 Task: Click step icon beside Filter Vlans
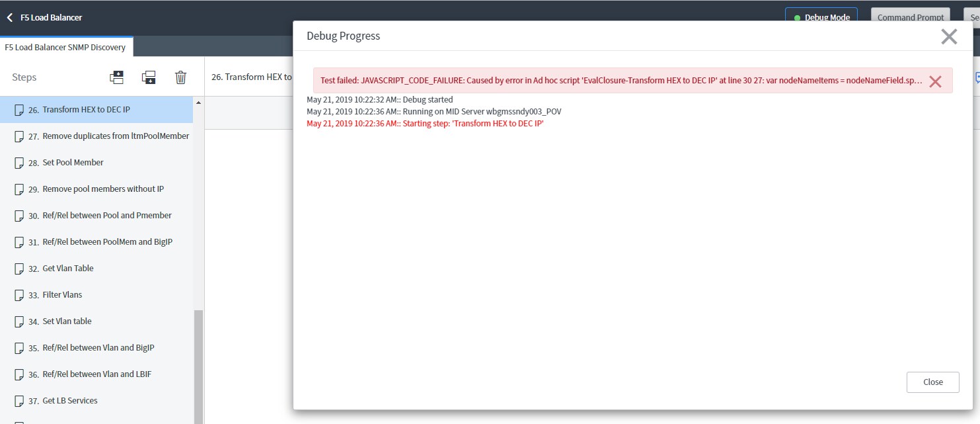pos(19,295)
